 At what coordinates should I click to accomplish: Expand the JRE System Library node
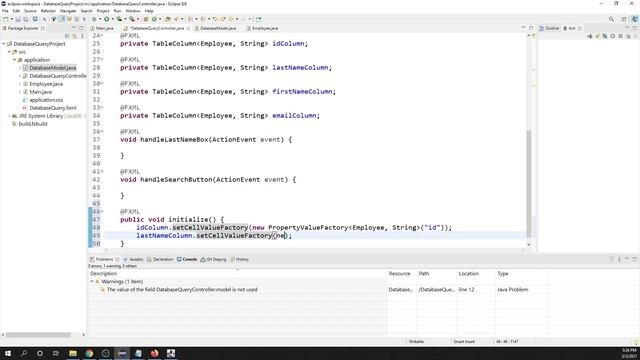pos(9,116)
